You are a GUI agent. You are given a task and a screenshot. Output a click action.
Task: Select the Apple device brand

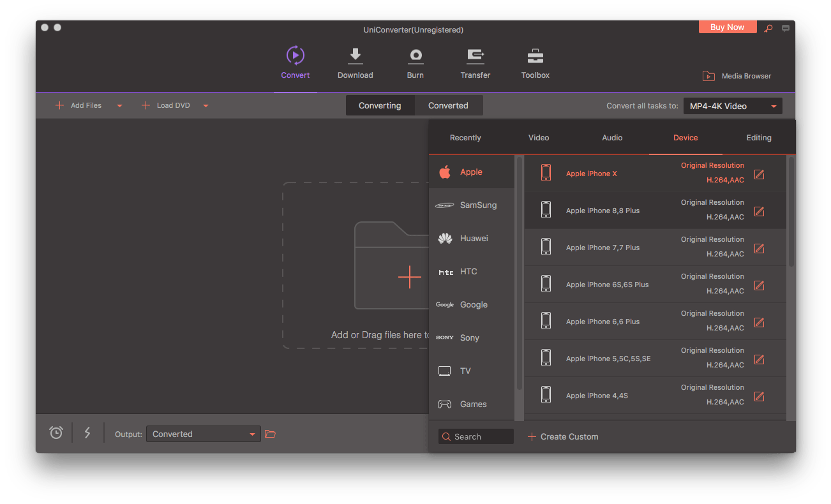pos(472,172)
